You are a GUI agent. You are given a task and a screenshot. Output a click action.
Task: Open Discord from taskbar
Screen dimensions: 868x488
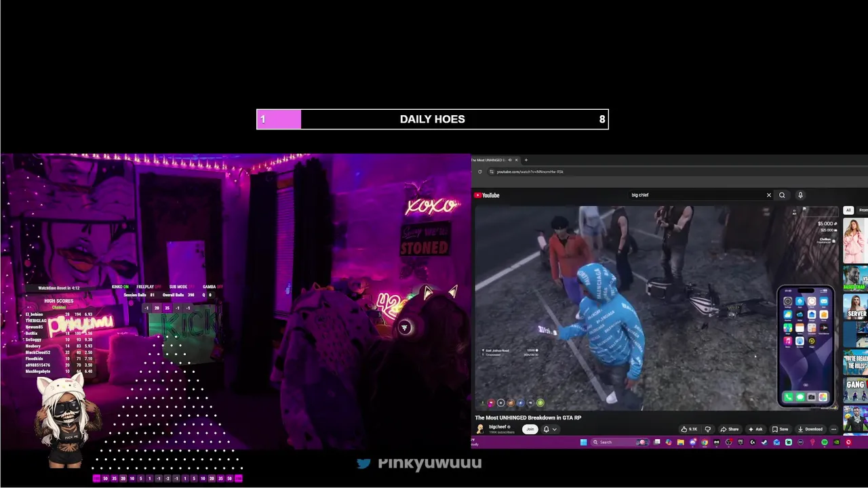tap(692, 442)
